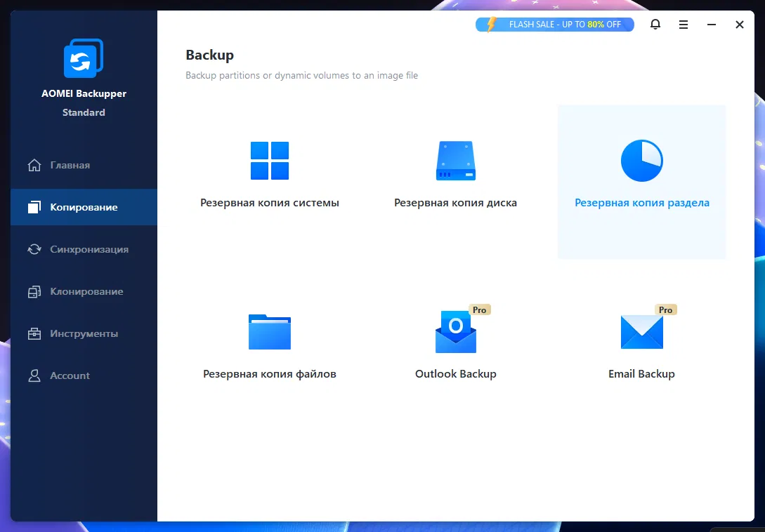Click the toolbox icon beside Инструменты
765x532 pixels.
point(34,333)
